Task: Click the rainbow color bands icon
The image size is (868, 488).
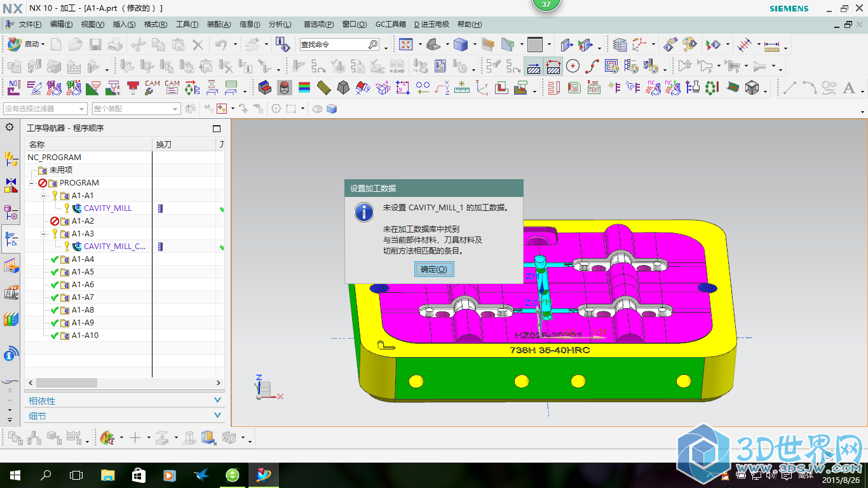Action: click(304, 88)
